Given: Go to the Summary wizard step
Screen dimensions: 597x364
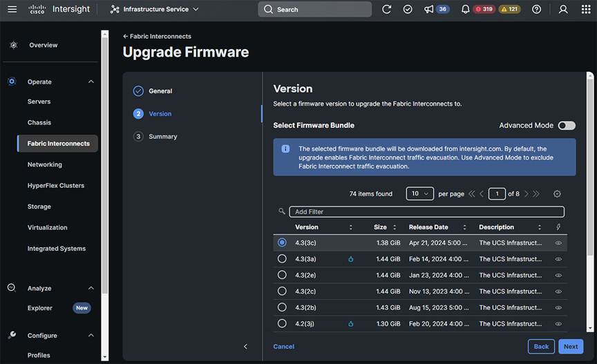Looking at the screenshot, I should click(x=155, y=136).
